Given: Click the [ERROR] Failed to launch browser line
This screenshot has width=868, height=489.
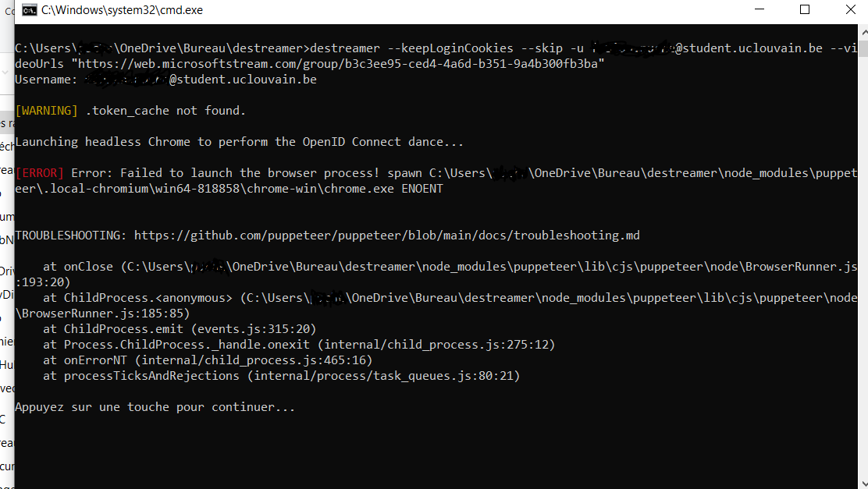Looking at the screenshot, I should coord(234,172).
